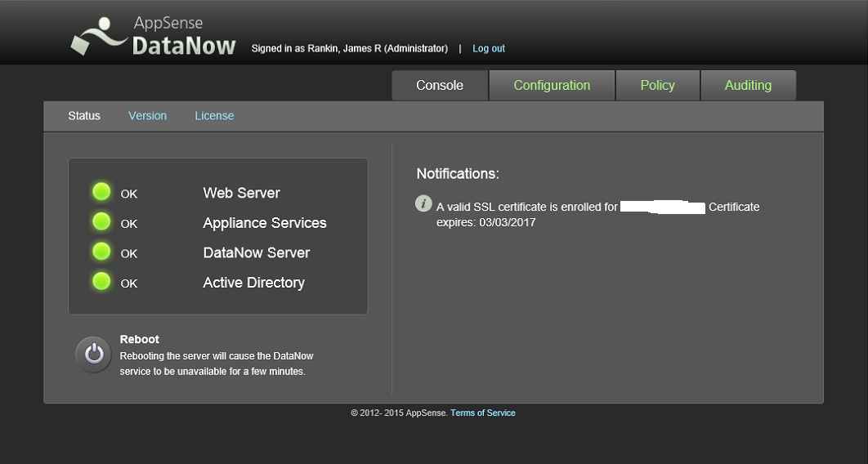The height and width of the screenshot is (464, 868).
Task: Select the Status sub-tab
Action: [84, 115]
